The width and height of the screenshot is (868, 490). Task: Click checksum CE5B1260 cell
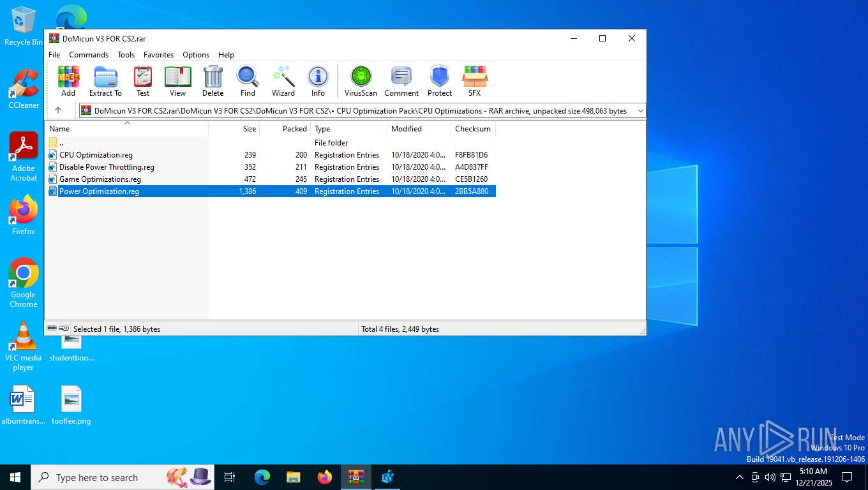[472, 179]
